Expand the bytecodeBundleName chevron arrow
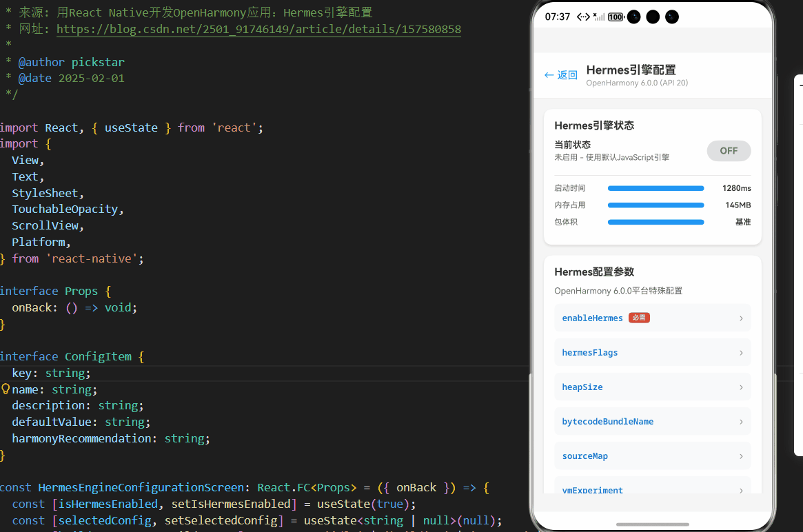The height and width of the screenshot is (532, 803). pos(741,422)
